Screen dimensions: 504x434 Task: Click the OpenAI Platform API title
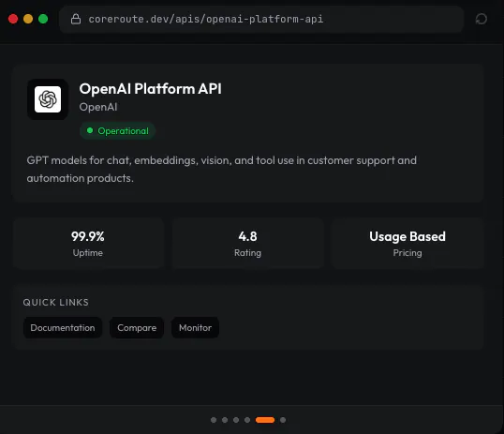[151, 89]
